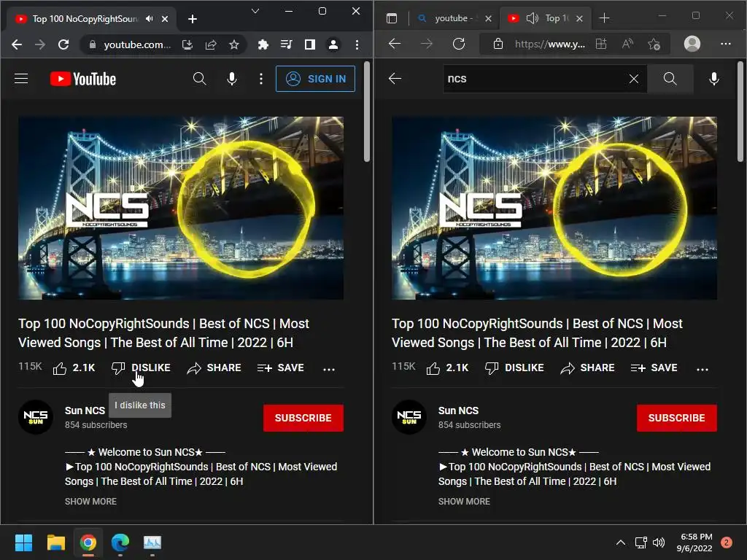
Task: Open the volume control in the system tray
Action: click(x=659, y=542)
